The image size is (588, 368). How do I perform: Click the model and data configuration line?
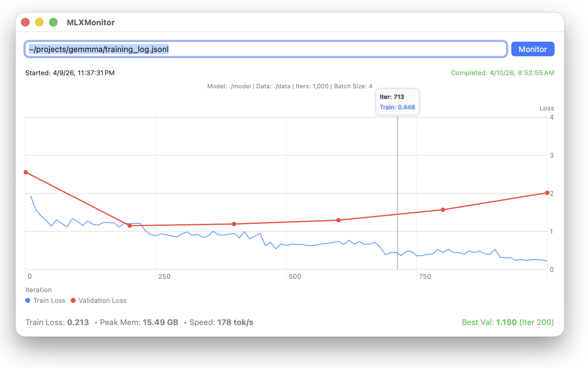pos(290,86)
